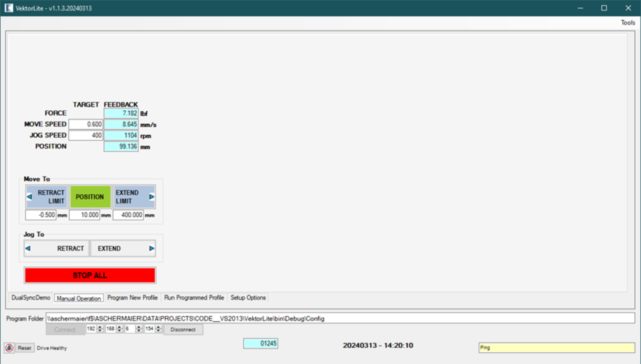Edit the extend limit value 400.000
This screenshot has height=364, width=641.
(128, 215)
